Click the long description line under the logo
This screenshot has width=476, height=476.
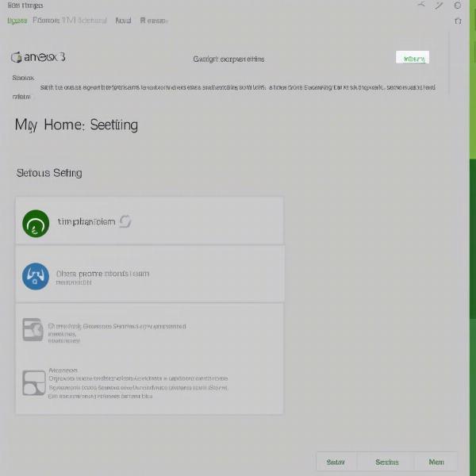pyautogui.click(x=238, y=87)
